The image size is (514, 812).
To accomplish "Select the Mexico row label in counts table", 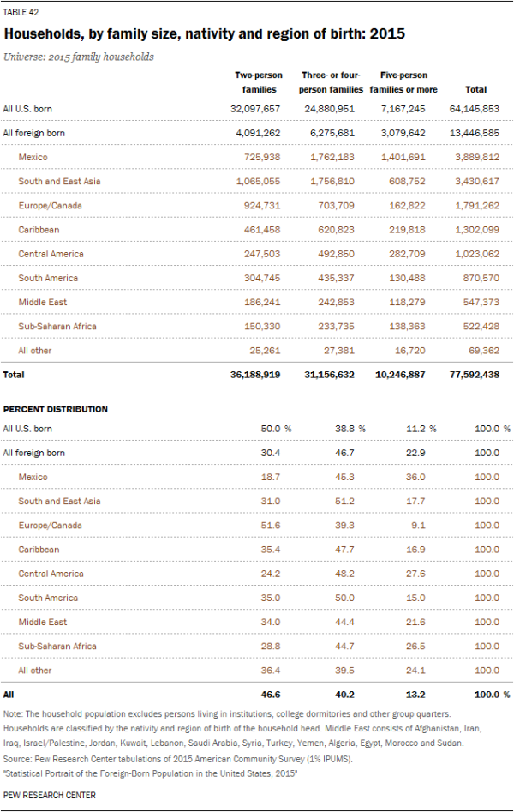I will (33, 157).
